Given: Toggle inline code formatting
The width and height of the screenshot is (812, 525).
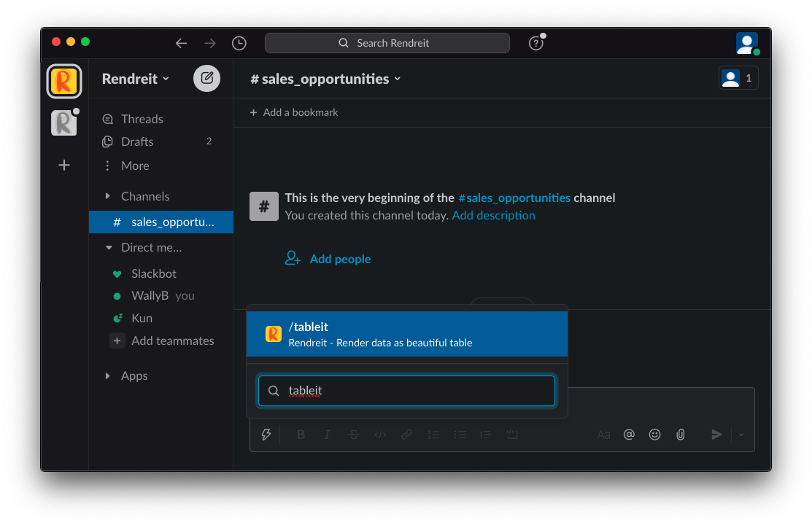Looking at the screenshot, I should (x=380, y=435).
